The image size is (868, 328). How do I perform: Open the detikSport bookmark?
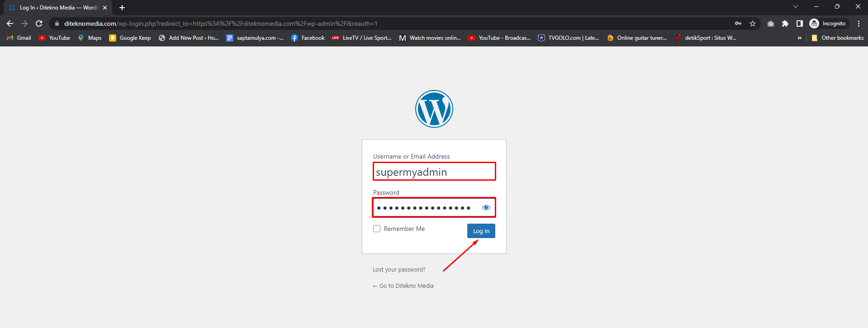(706, 38)
